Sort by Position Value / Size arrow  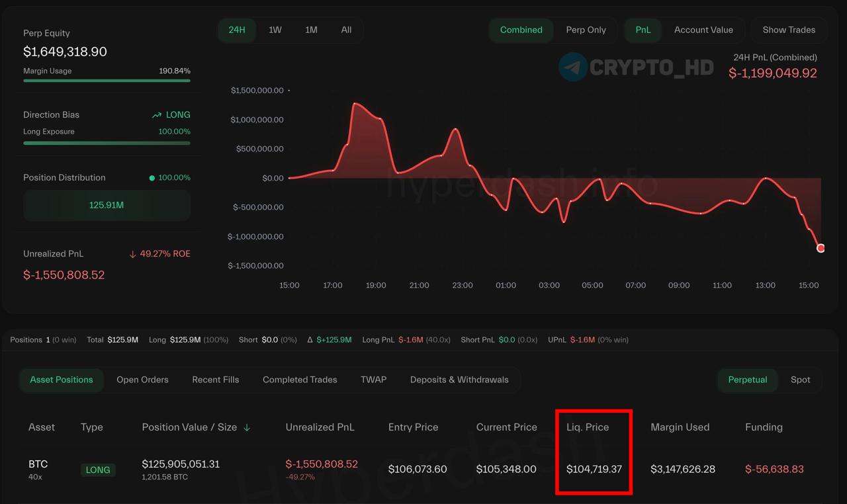point(247,427)
